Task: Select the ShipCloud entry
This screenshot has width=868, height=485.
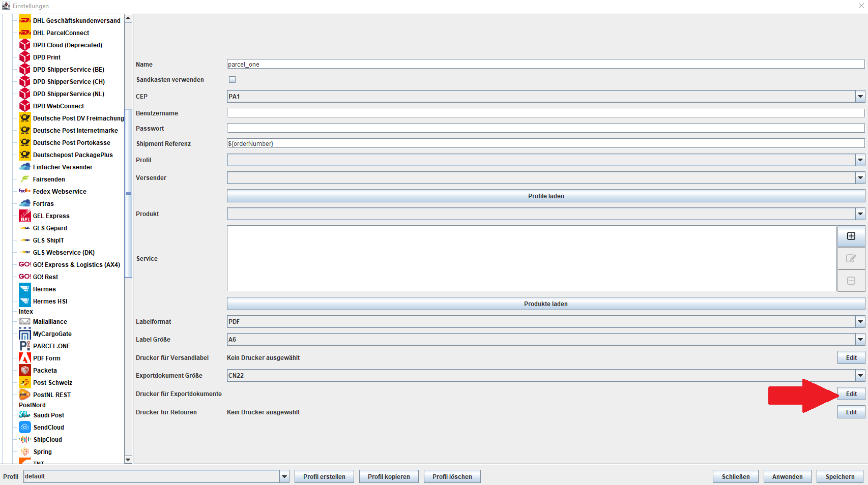Action: coord(47,440)
